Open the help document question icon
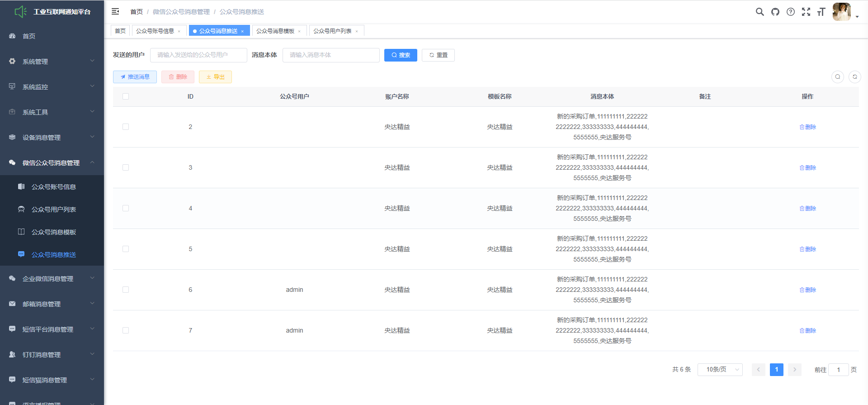The width and height of the screenshot is (868, 405). (791, 12)
